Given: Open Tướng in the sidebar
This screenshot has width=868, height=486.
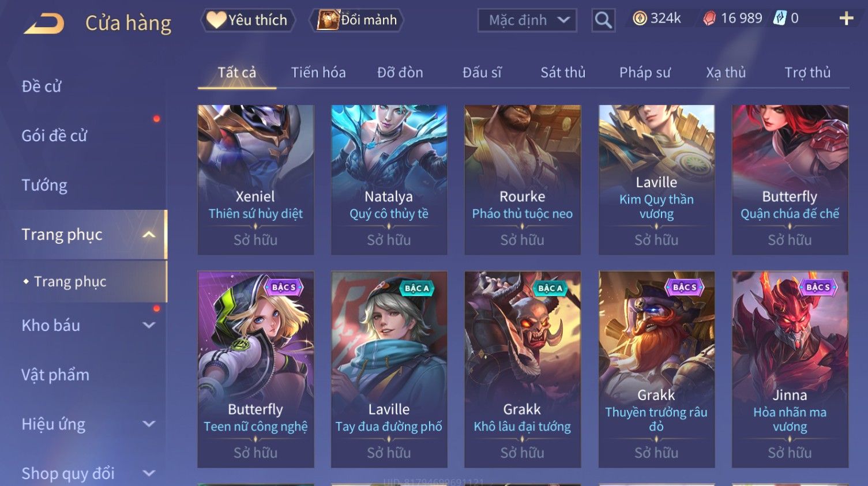Looking at the screenshot, I should (x=44, y=185).
